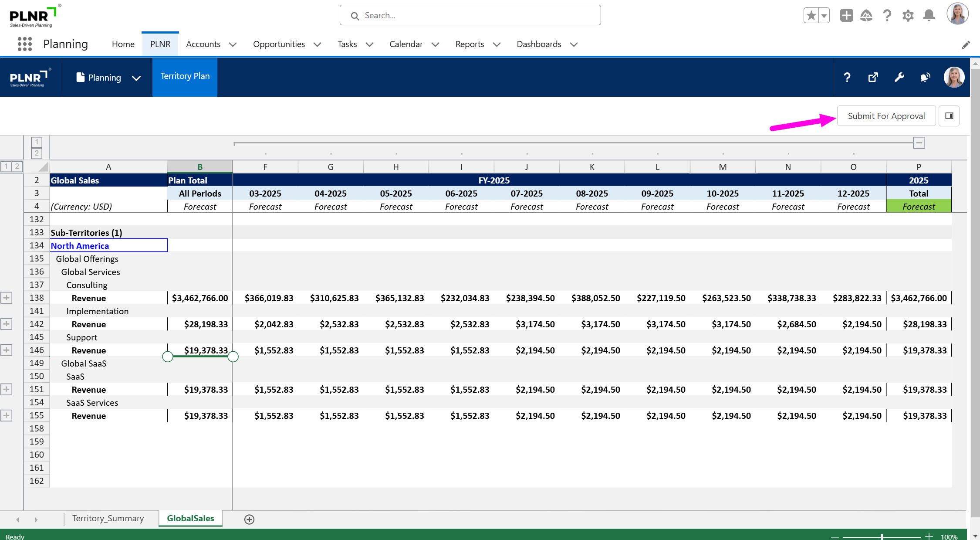The image size is (980, 540).
Task: Add new sheet with plus icon
Action: point(249,519)
